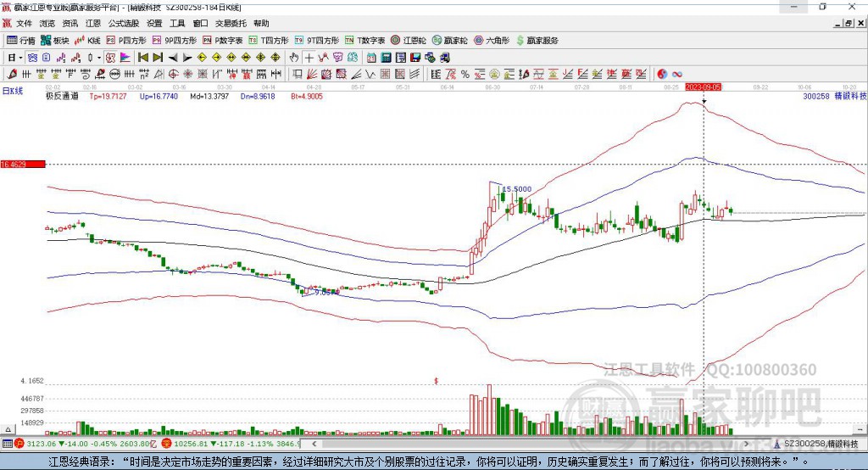Toggle the crosshair cursor tool
The image size is (868, 470).
309,58
